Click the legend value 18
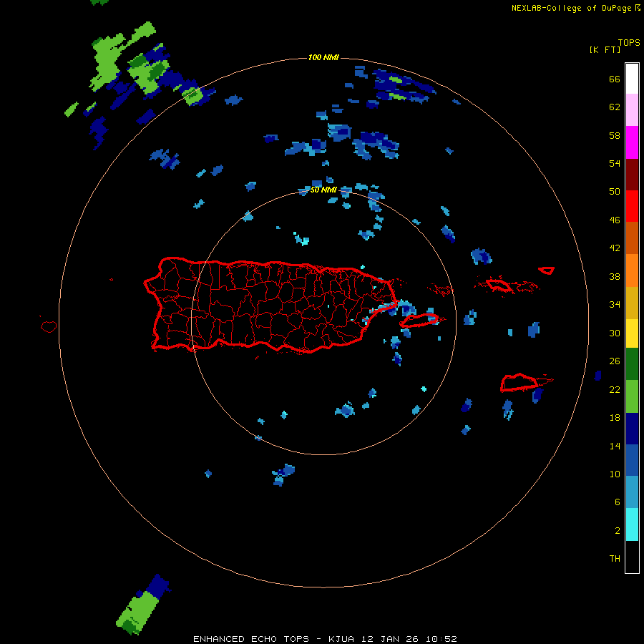Screen dimensions: 644x644 click(x=615, y=418)
